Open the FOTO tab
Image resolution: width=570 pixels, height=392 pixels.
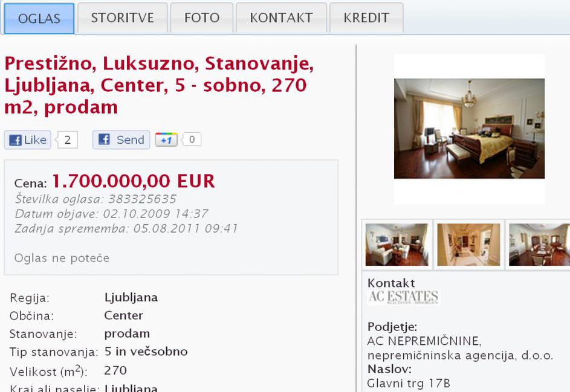coord(202,18)
